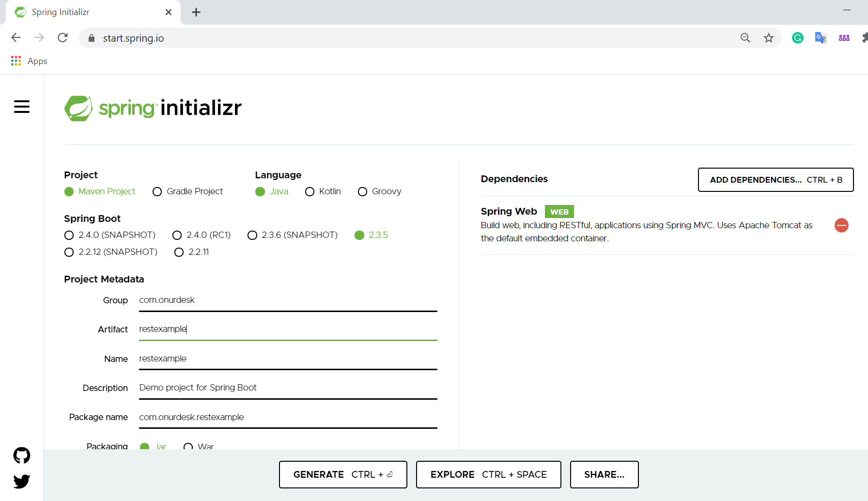The image size is (868, 501).
Task: Open the Add Dependencies dialog
Action: (775, 180)
